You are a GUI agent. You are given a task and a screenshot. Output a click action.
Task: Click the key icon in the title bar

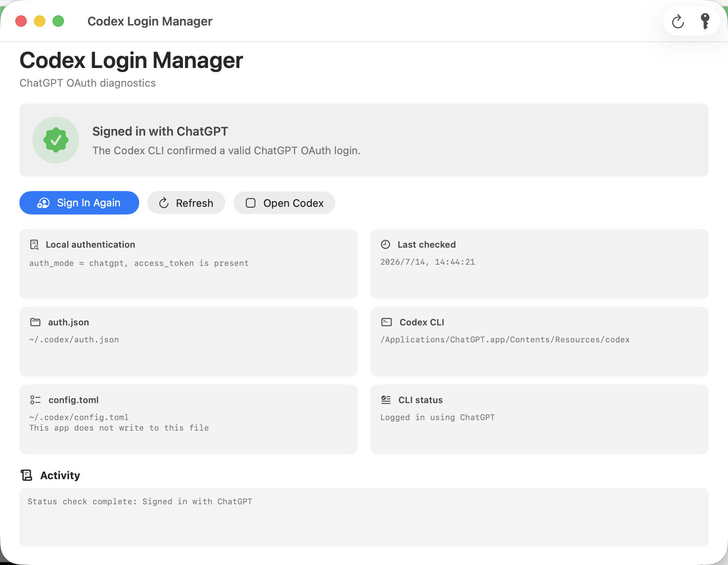pyautogui.click(x=705, y=21)
